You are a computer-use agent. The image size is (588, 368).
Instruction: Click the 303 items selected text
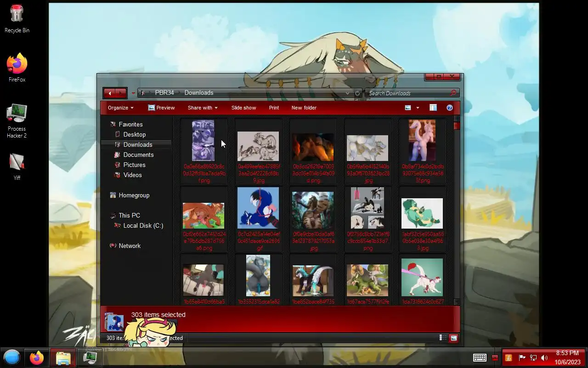coord(158,315)
